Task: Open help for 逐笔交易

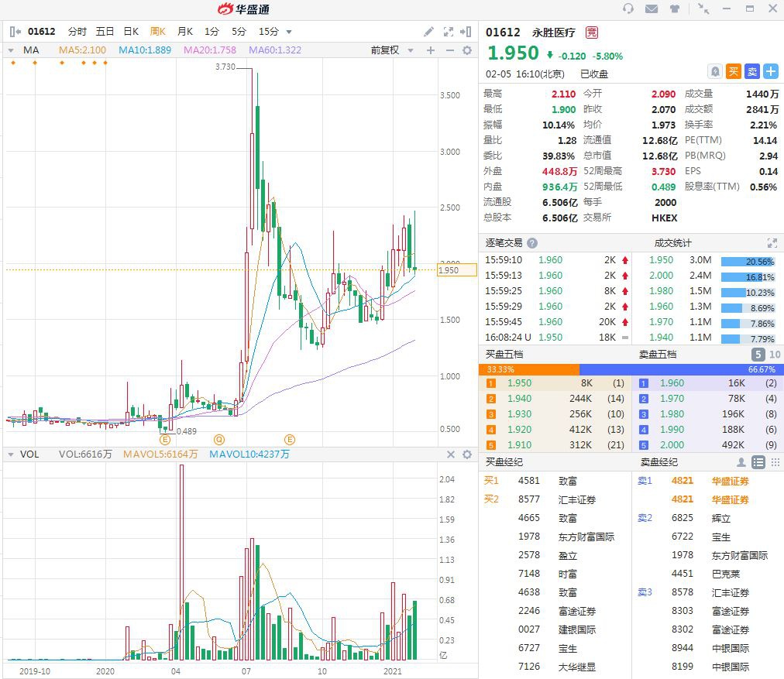Action: tap(532, 243)
